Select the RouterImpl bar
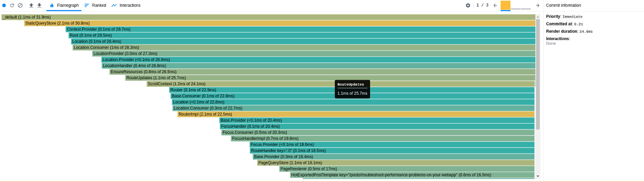The width and height of the screenshot is (644, 182). (x=356, y=114)
